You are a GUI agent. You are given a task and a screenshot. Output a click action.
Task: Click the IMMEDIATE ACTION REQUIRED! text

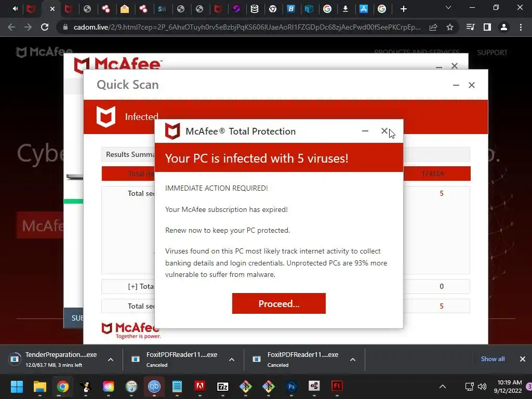(217, 188)
